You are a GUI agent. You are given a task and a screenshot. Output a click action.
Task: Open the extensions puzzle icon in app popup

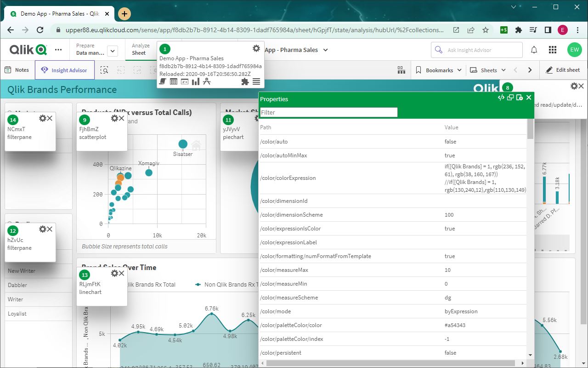[245, 81]
